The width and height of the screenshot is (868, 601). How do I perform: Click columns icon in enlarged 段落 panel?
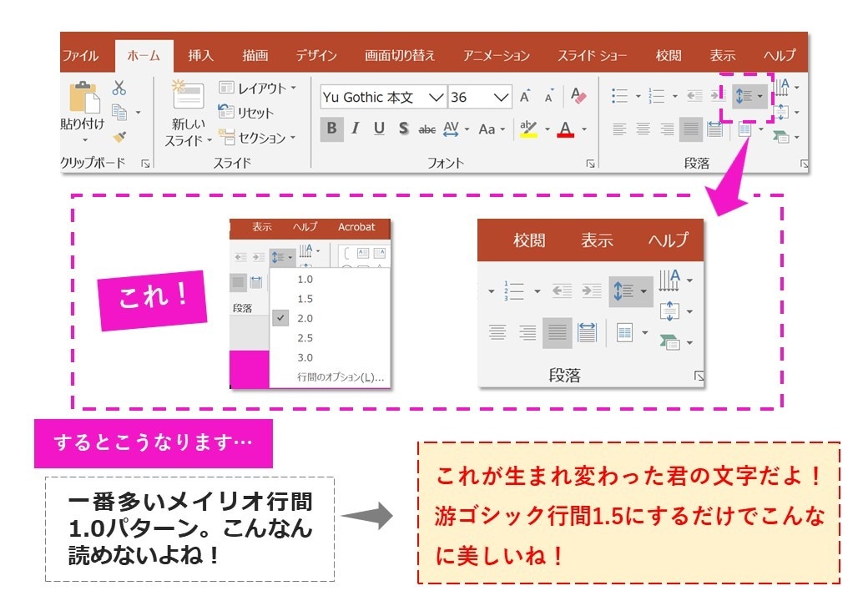point(624,333)
